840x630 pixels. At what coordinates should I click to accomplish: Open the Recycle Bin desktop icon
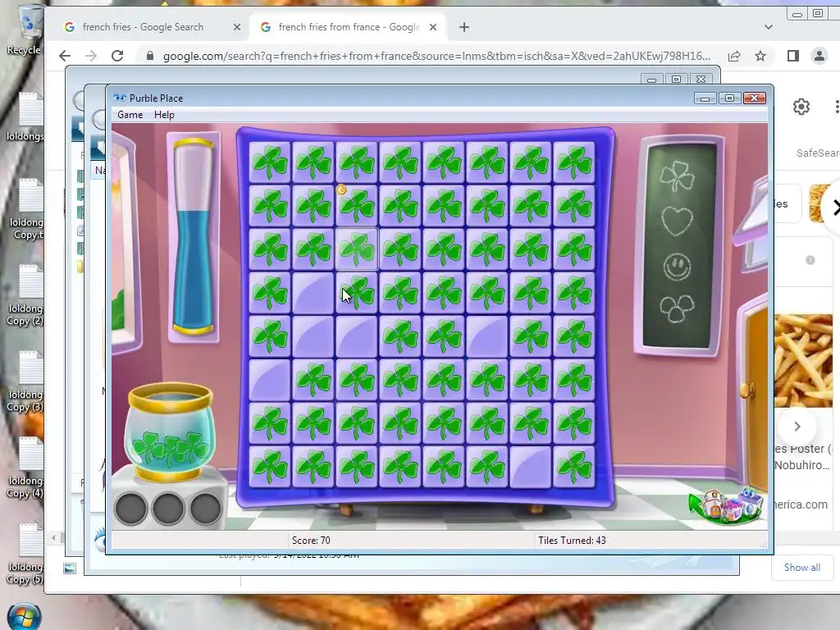pyautogui.click(x=24, y=30)
